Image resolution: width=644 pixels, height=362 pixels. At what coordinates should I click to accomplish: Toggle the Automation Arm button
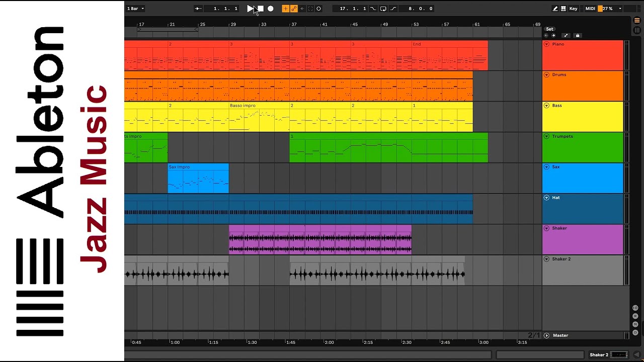coord(294,9)
